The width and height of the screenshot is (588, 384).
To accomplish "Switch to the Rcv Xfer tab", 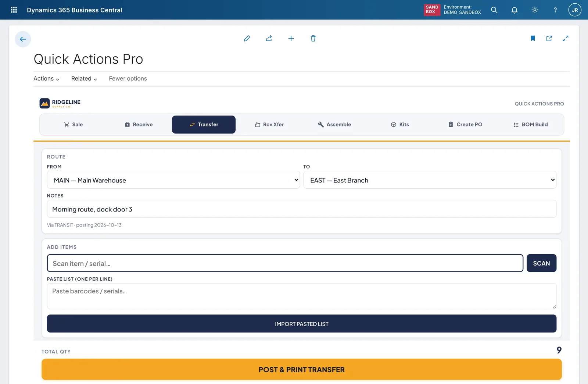I will [269, 124].
